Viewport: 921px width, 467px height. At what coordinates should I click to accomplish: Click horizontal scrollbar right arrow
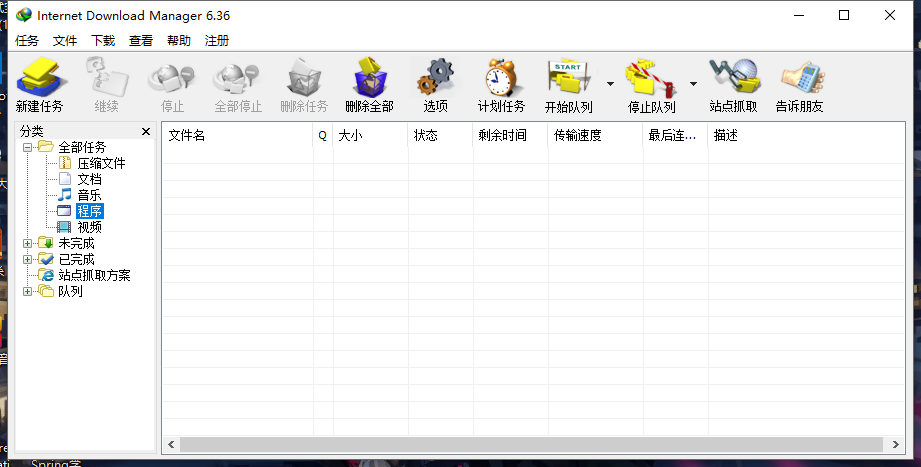click(896, 445)
